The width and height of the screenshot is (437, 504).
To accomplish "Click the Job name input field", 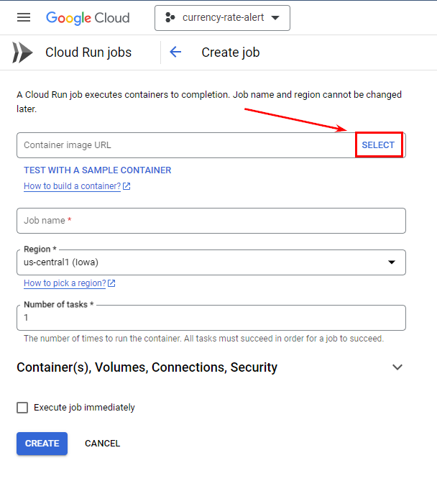I will coord(211,221).
